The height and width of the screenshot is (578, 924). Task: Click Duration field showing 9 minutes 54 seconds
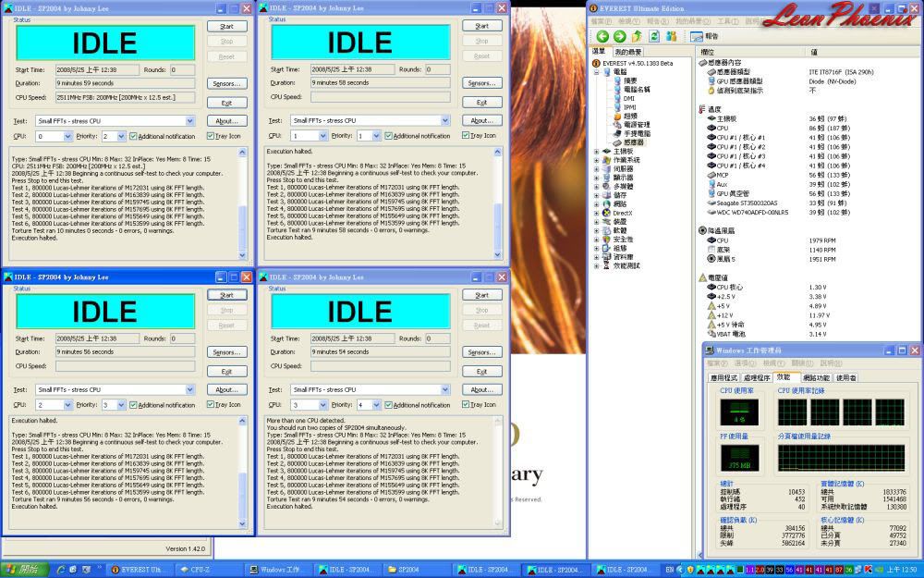(x=380, y=351)
